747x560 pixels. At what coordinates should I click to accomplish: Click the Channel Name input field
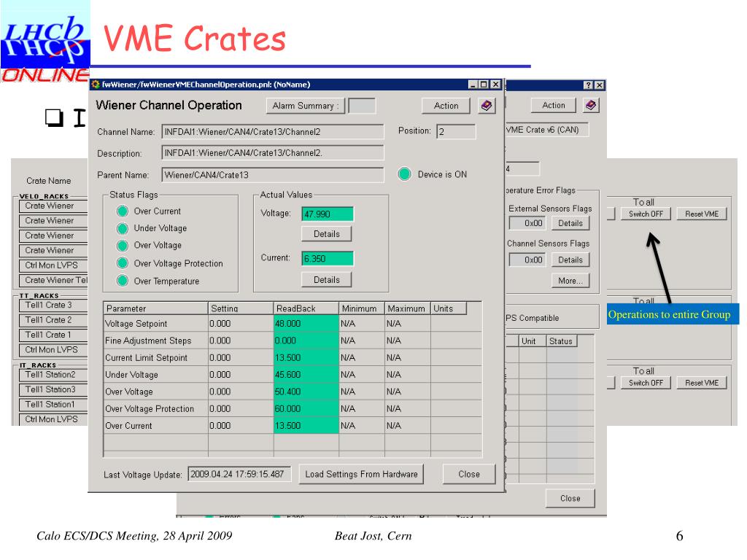click(273, 131)
